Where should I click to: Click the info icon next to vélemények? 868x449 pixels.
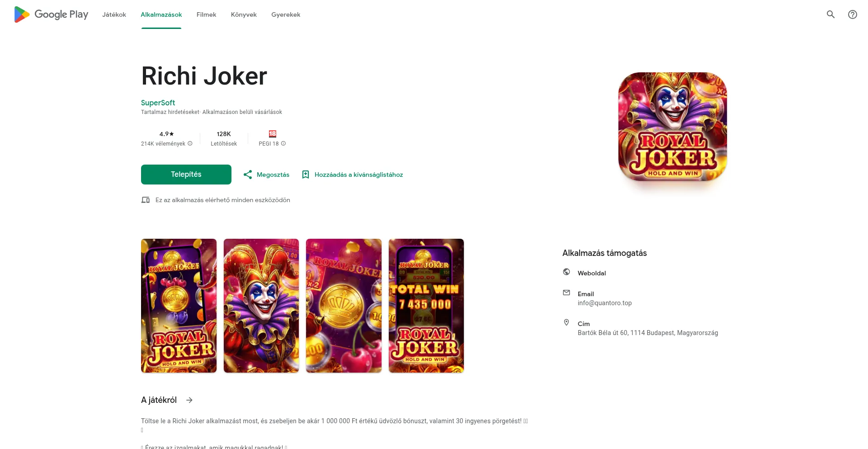pyautogui.click(x=190, y=143)
